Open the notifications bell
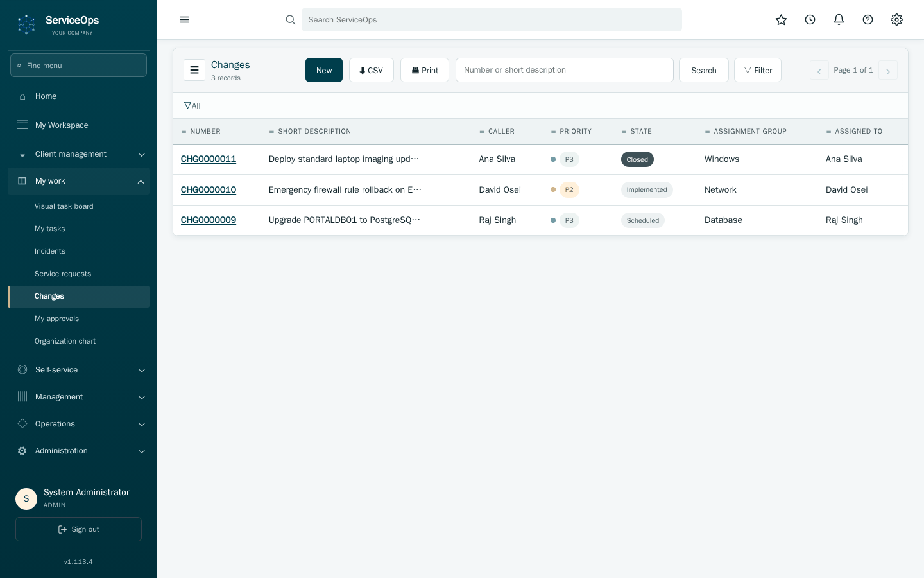This screenshot has width=924, height=578. tap(839, 20)
